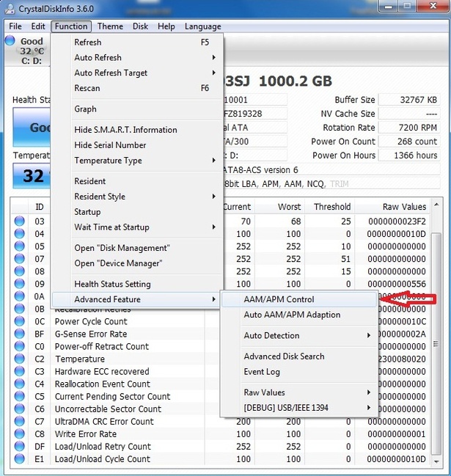Click the S.M.A.R.T. list scrollbar thumb
The image size is (451, 476).
click(436, 344)
